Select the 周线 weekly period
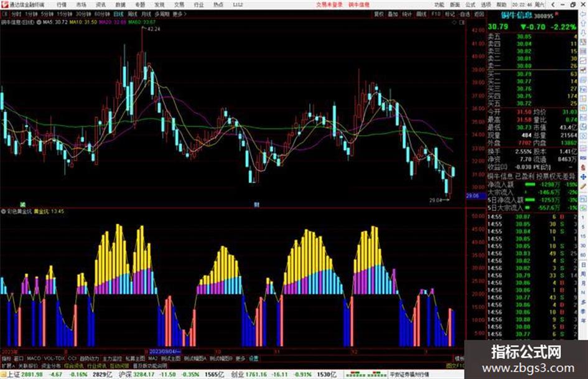 pos(133,14)
